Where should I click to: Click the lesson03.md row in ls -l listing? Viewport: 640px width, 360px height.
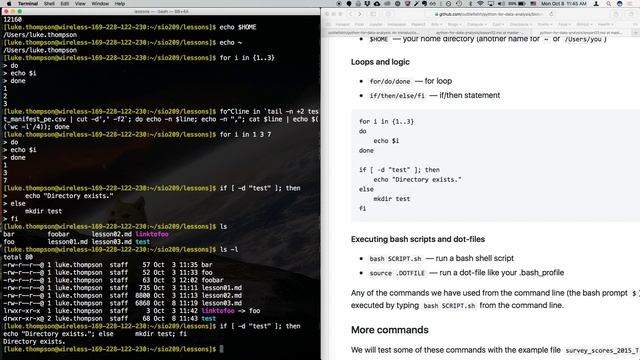click(x=122, y=303)
